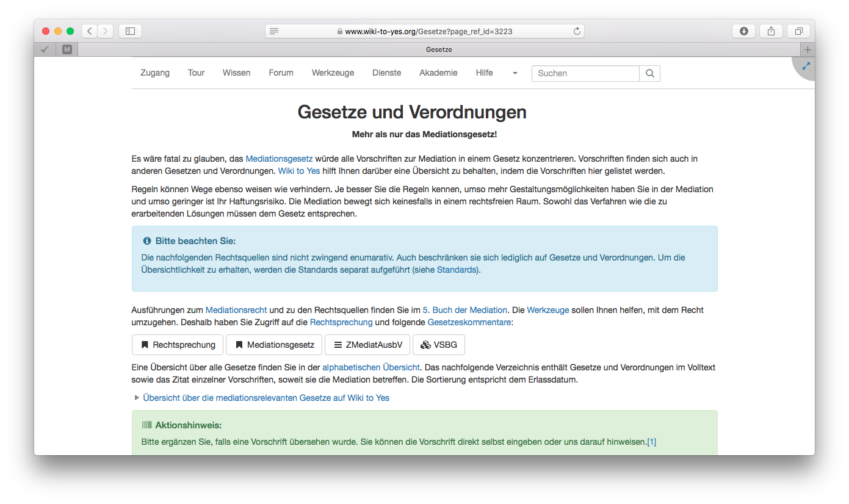Image resolution: width=849 pixels, height=504 pixels.
Task: Click the Safari back navigation arrow
Action: (x=90, y=31)
